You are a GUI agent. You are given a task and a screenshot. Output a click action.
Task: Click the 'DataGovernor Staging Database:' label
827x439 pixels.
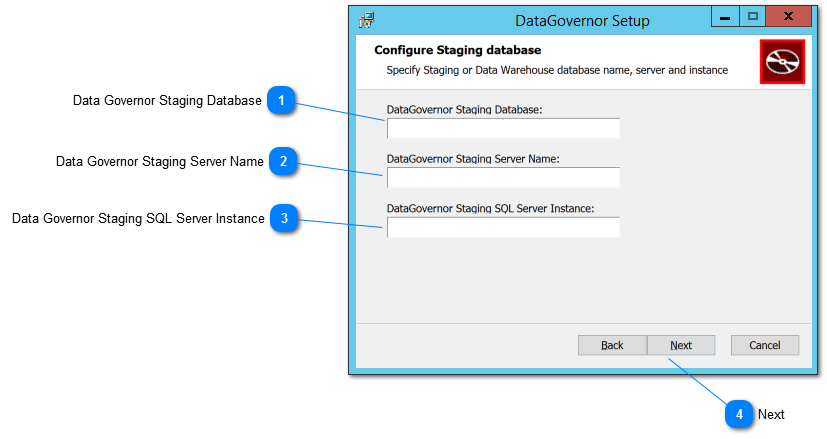[x=464, y=110]
